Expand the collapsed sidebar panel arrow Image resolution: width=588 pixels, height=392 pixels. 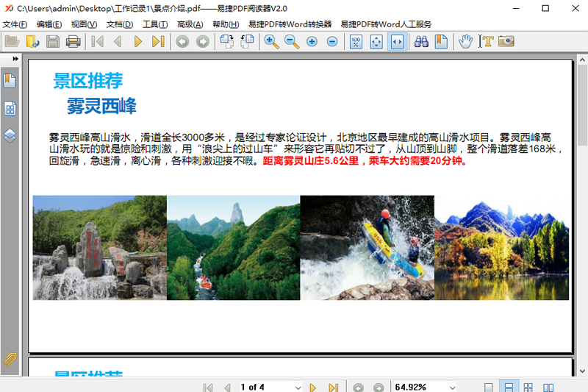click(15, 59)
